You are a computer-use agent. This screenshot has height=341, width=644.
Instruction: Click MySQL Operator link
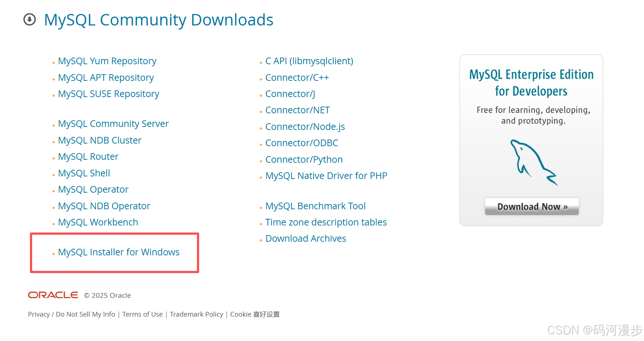93,189
